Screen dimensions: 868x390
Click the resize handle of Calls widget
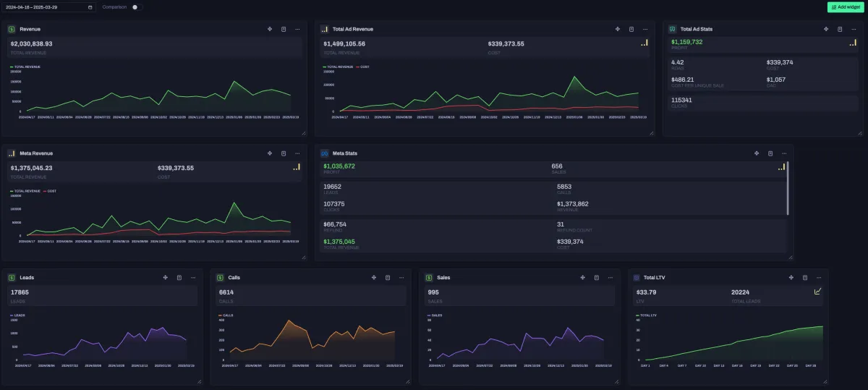click(x=407, y=381)
